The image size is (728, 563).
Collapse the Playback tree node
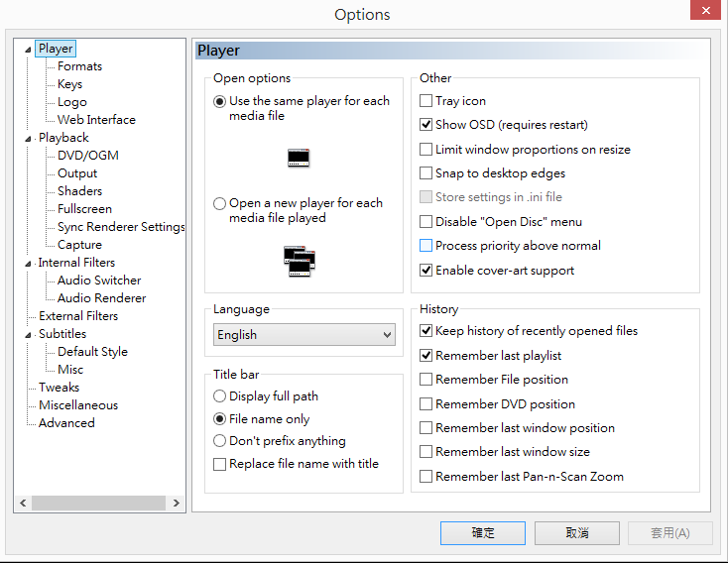point(29,139)
